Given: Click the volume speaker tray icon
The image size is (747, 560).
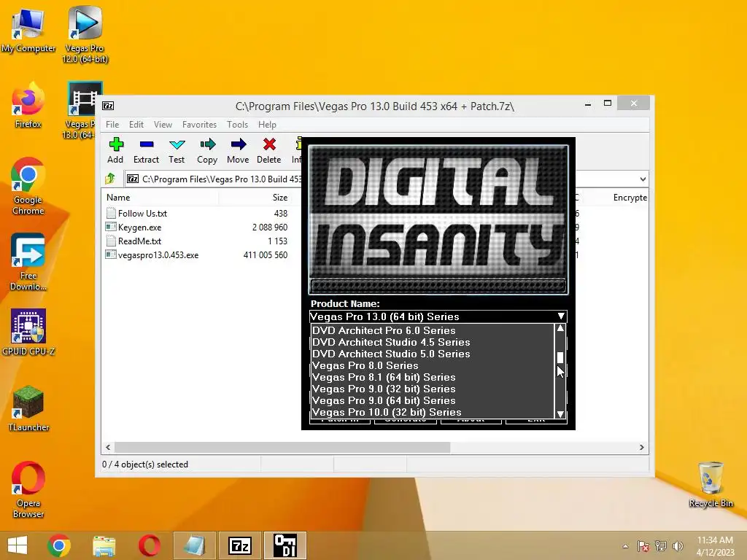Looking at the screenshot, I should (x=678, y=546).
